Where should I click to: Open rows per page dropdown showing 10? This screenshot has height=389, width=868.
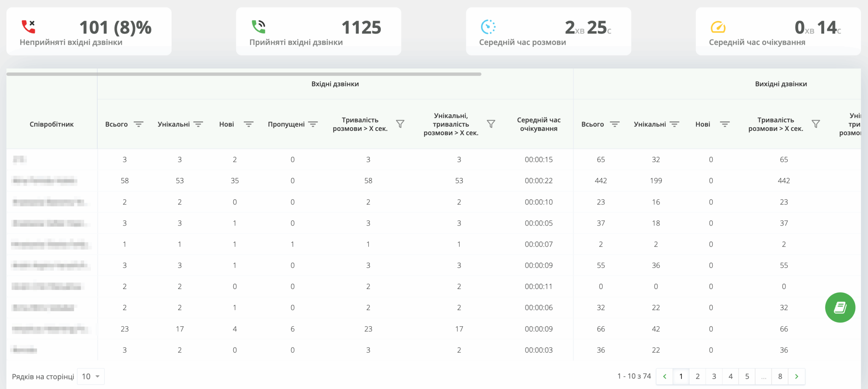tap(91, 376)
